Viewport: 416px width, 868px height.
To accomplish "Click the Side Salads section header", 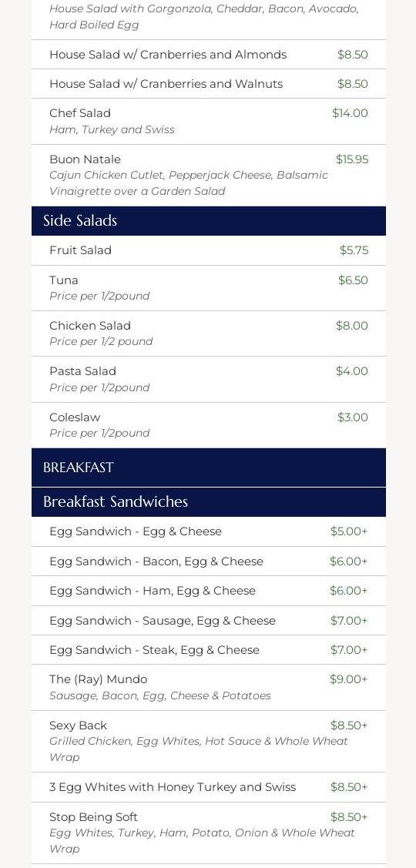I will coord(208,221).
